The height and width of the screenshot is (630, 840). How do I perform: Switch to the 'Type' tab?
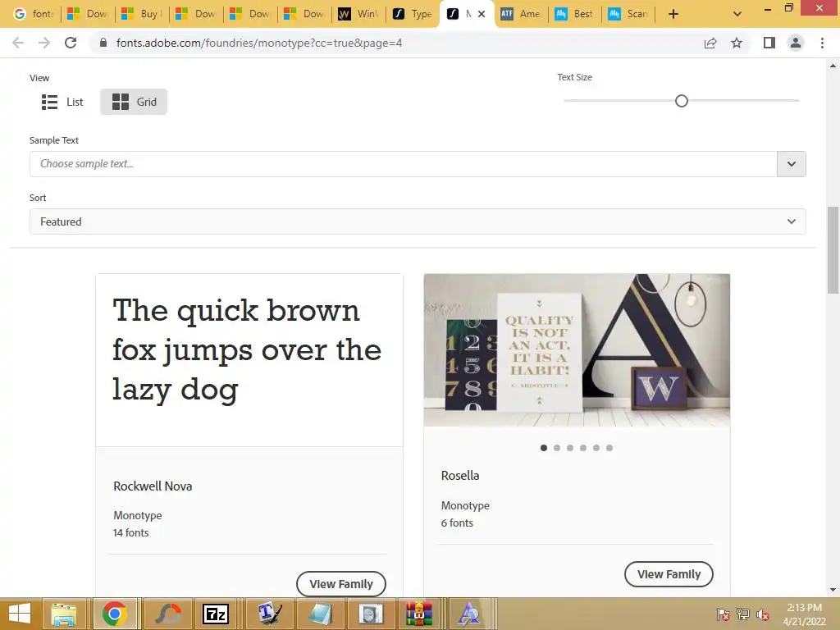pos(413,14)
